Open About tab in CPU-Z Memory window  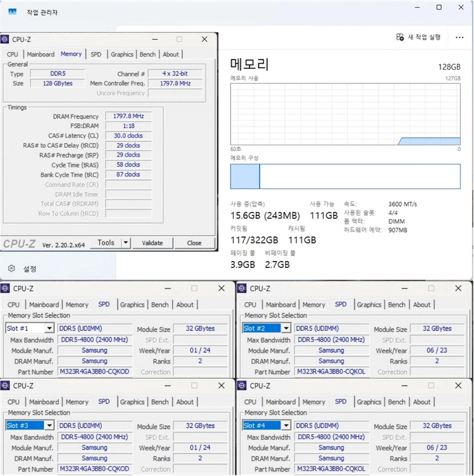coord(171,54)
